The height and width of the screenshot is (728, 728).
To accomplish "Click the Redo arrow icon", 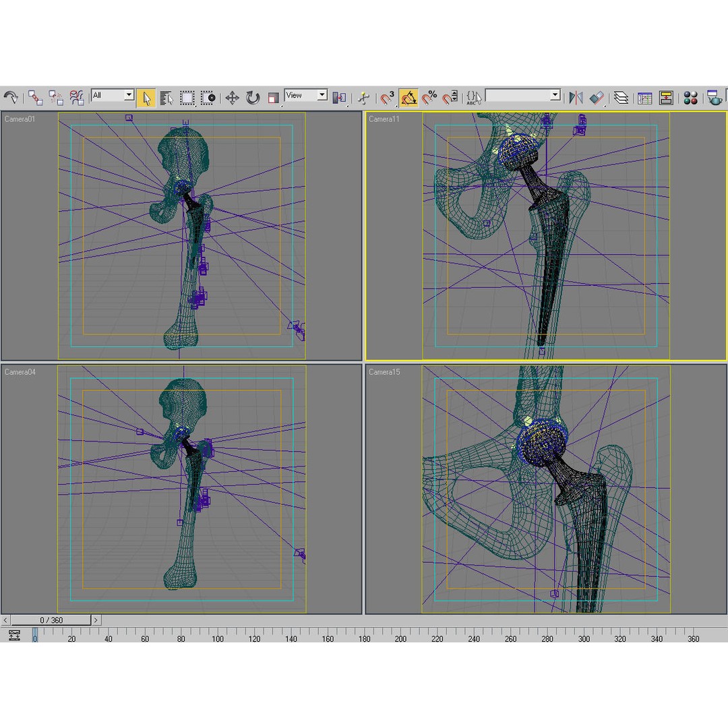I will (11, 98).
